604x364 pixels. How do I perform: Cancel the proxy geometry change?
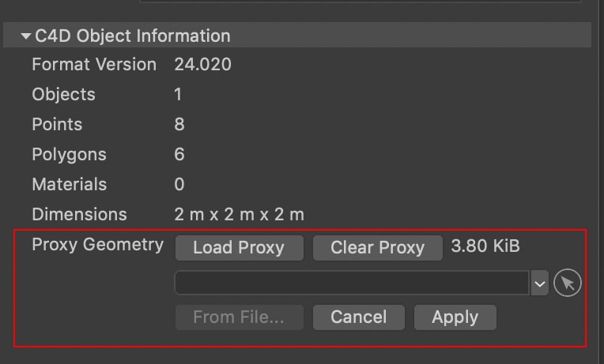pos(358,317)
